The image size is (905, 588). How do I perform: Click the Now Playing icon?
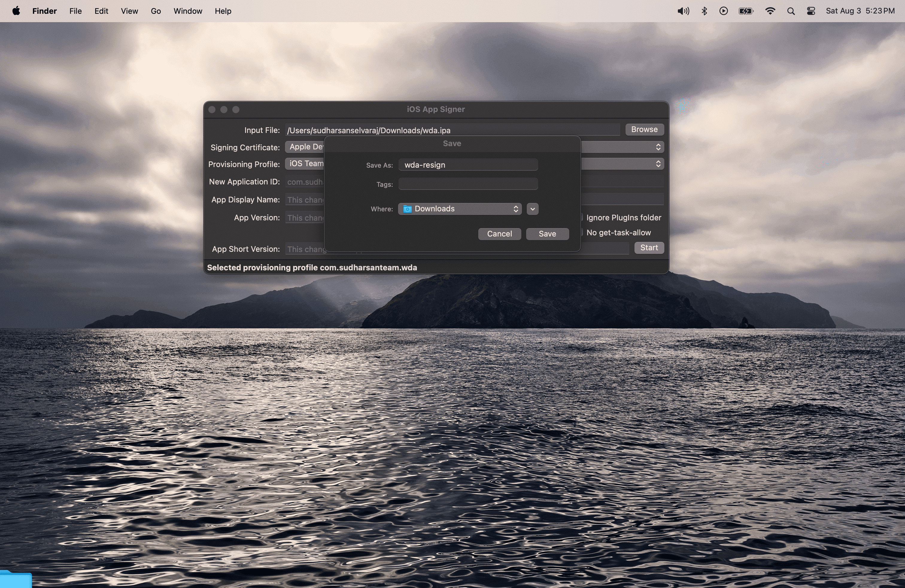(723, 11)
